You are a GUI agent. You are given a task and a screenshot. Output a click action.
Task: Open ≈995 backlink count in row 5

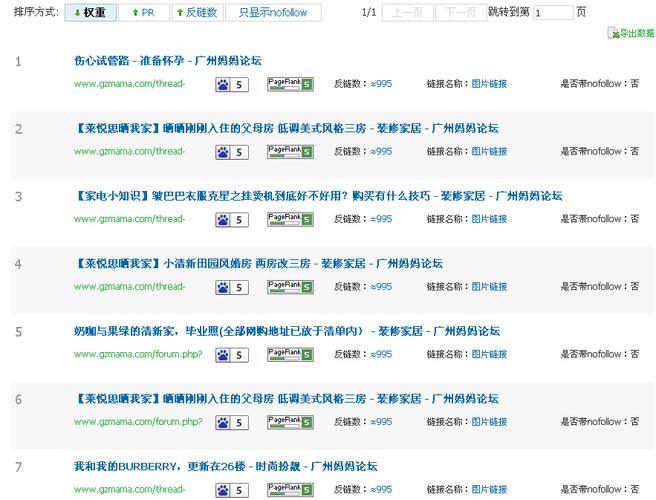[381, 354]
